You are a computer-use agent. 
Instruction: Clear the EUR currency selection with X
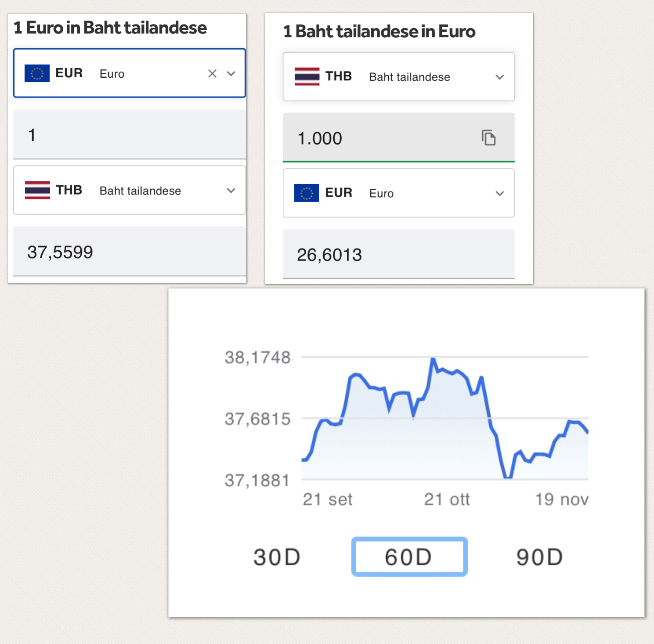pyautogui.click(x=212, y=74)
